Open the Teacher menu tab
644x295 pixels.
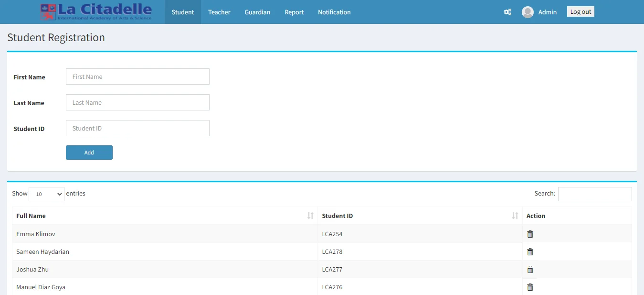(219, 12)
